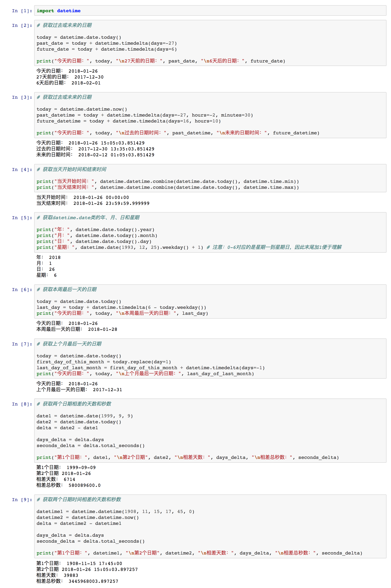Click the date1 assignment line in cell 8
The height and width of the screenshot is (588, 391).
pos(85,416)
